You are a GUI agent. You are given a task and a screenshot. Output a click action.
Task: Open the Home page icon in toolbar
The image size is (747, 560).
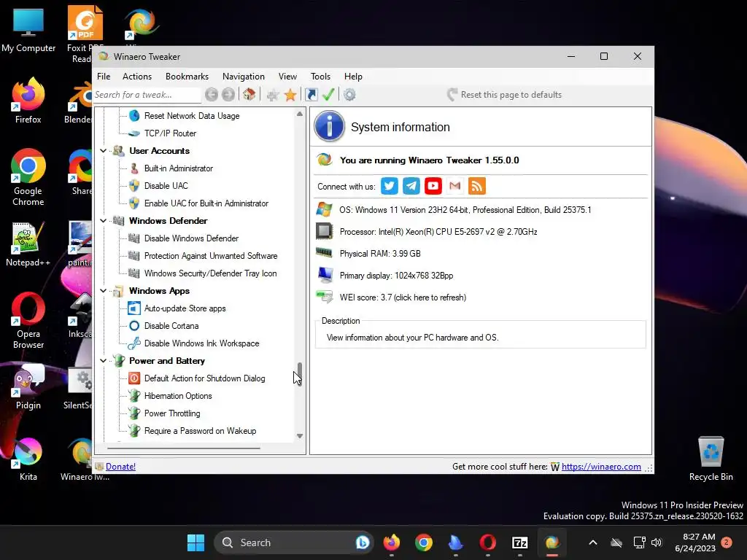coord(249,94)
